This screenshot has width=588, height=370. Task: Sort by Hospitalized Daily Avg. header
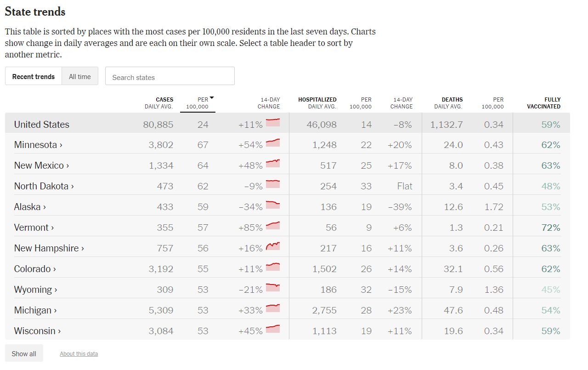coord(317,103)
